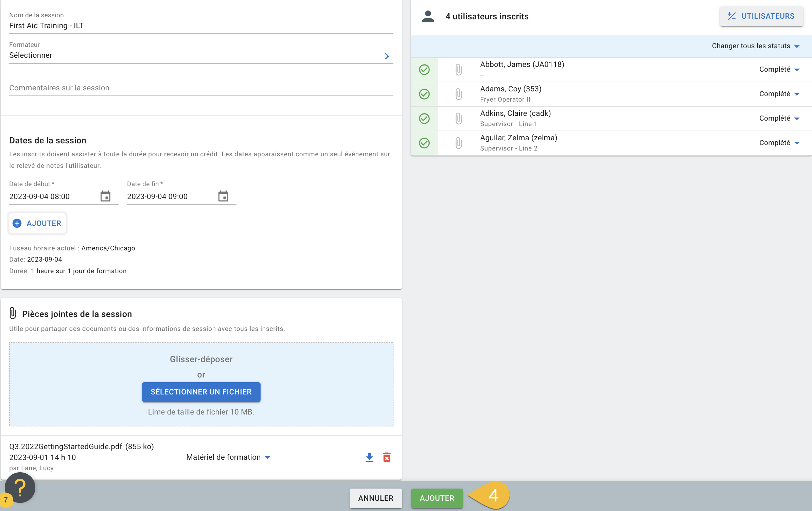The image size is (812, 511).
Task: Delete the Q3.2022GettingStartedGuide.pdf attachment
Action: (387, 457)
